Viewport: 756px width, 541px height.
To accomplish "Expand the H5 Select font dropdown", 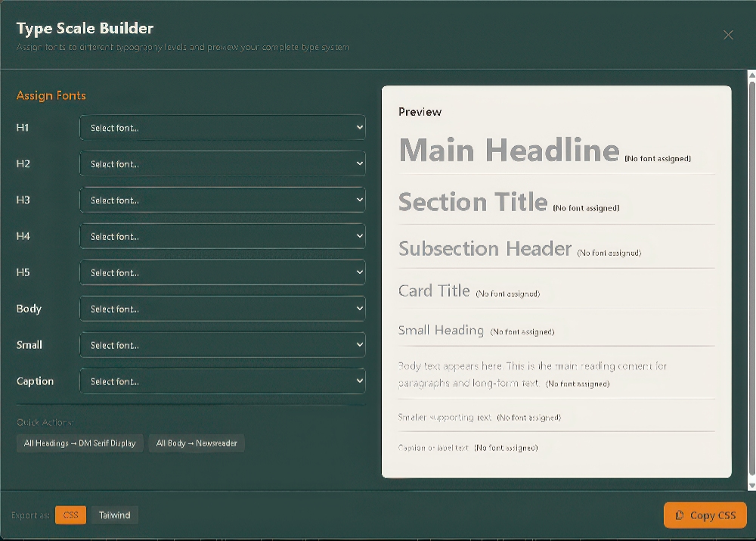I will click(x=222, y=272).
